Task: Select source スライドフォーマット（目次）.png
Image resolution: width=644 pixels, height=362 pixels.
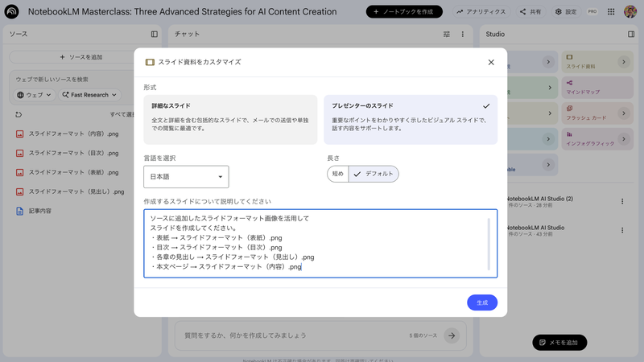Action: (74, 153)
